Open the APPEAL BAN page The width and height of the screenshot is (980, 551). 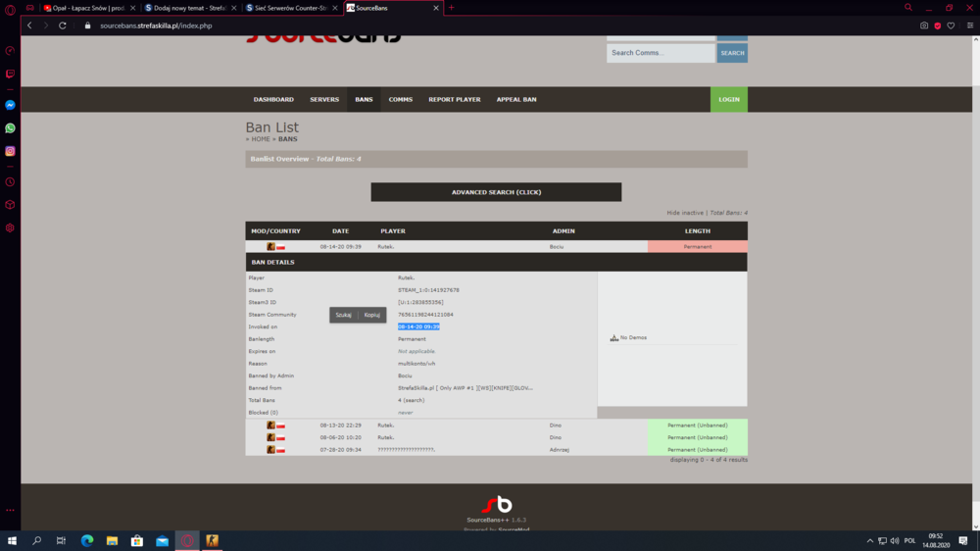[x=516, y=99]
